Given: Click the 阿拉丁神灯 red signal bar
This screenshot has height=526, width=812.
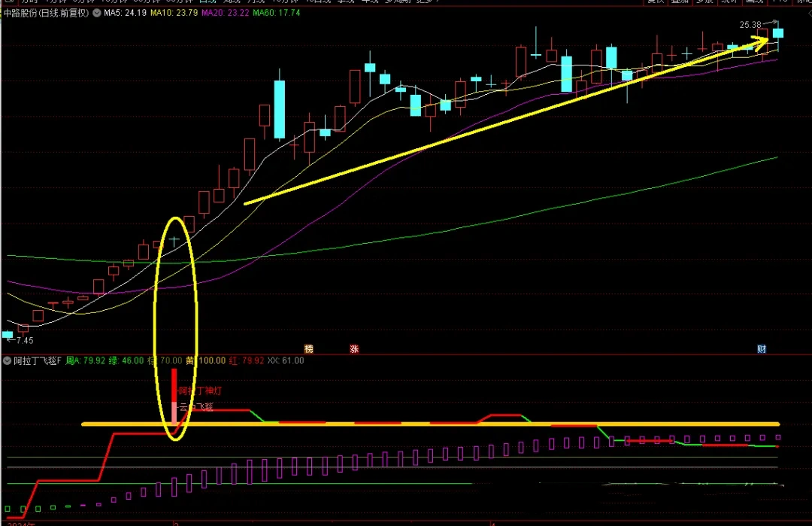Looking at the screenshot, I should pos(174,385).
